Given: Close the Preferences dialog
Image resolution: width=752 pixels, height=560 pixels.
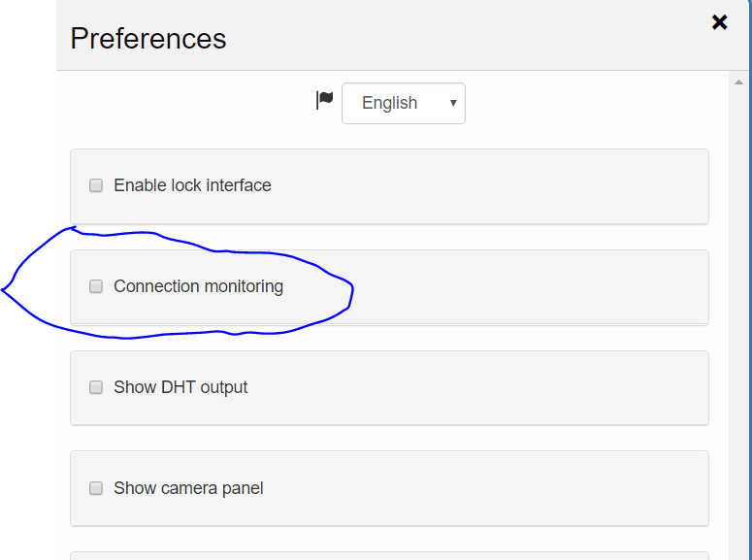Looking at the screenshot, I should [x=719, y=22].
